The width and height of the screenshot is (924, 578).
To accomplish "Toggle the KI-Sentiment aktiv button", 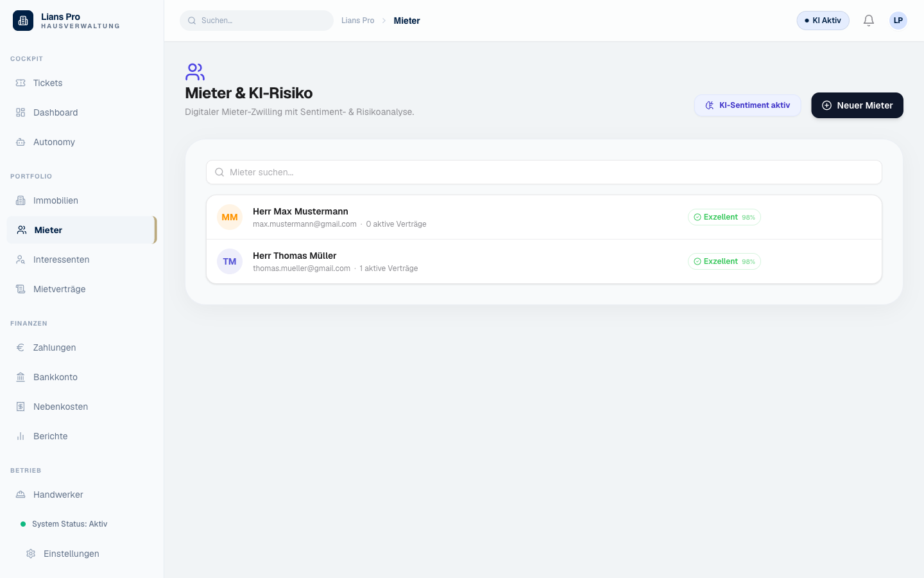I will (748, 105).
